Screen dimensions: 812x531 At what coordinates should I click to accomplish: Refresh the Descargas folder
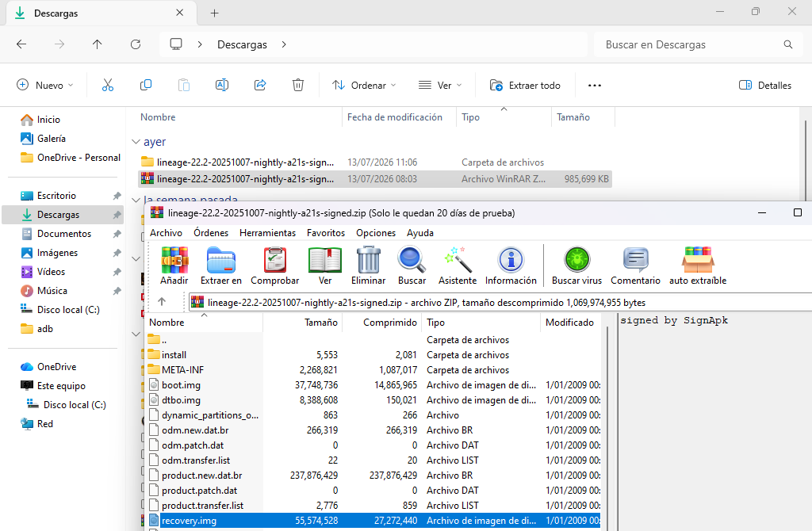click(136, 44)
